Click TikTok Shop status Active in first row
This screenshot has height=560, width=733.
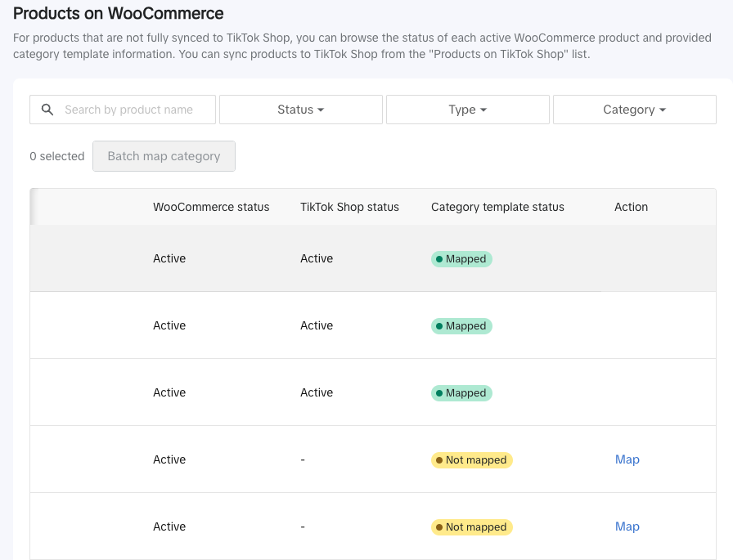[x=317, y=258]
